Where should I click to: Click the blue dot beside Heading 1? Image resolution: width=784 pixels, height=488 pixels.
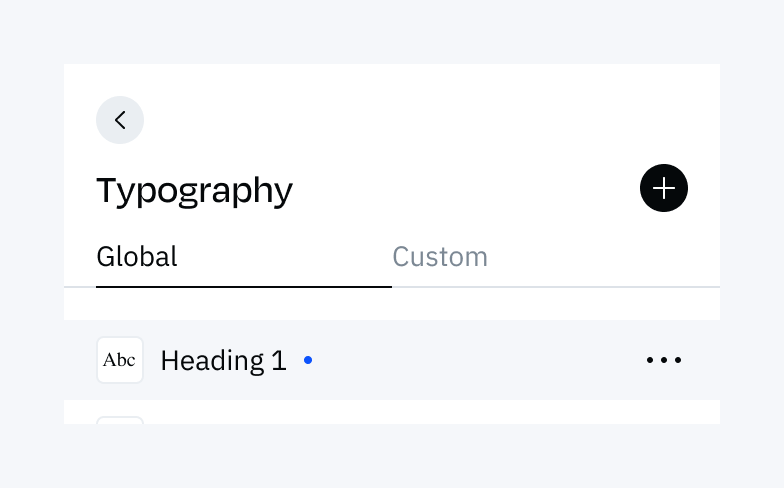pyautogui.click(x=308, y=360)
